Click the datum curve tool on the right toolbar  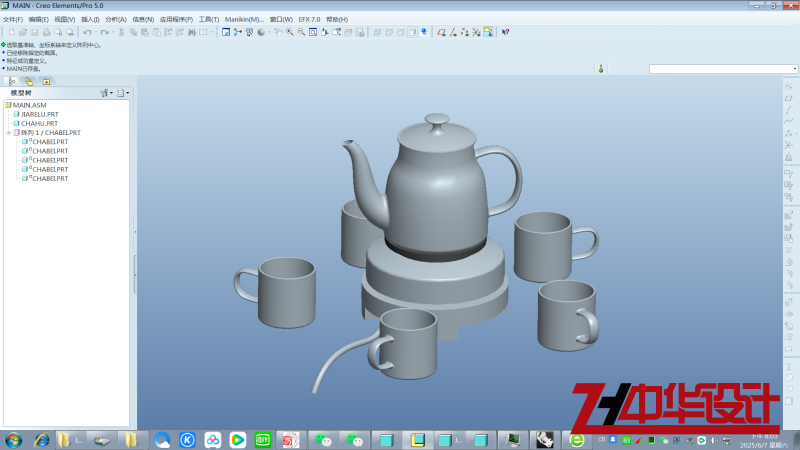click(789, 121)
